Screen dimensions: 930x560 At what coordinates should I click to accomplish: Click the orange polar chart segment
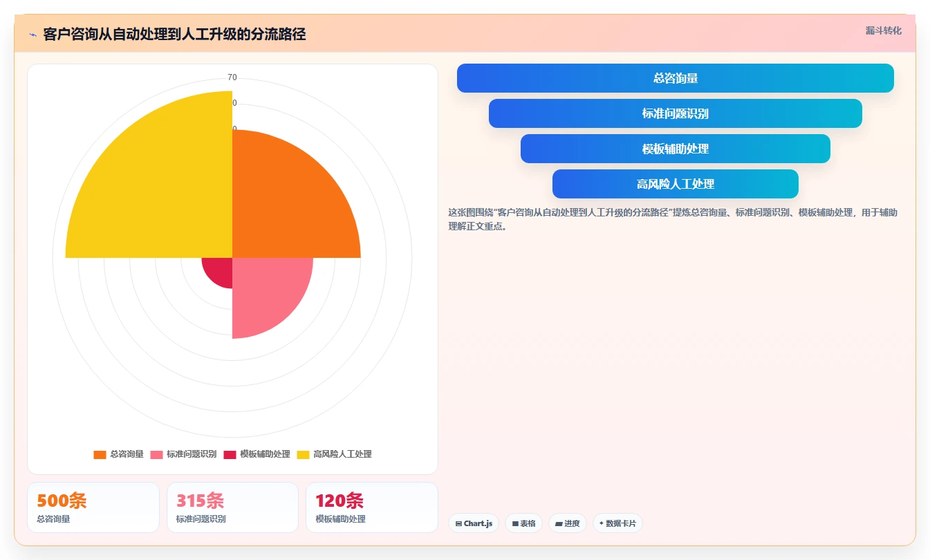pyautogui.click(x=283, y=207)
